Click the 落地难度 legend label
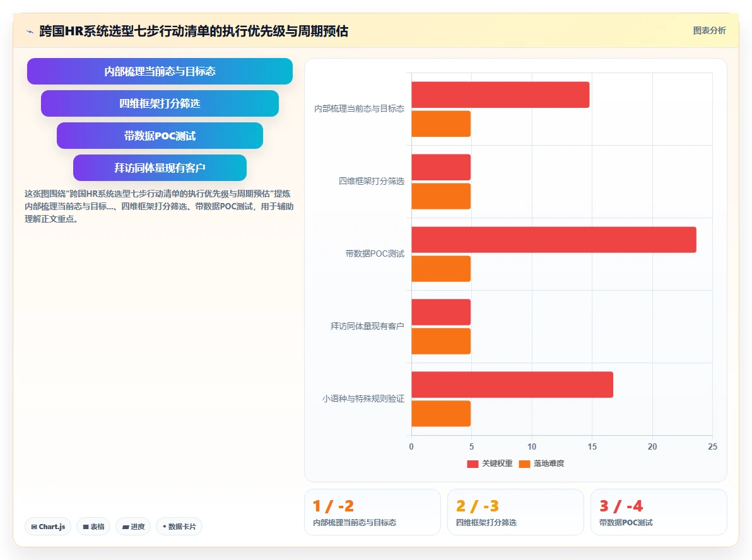The image size is (752, 560). pos(549,464)
